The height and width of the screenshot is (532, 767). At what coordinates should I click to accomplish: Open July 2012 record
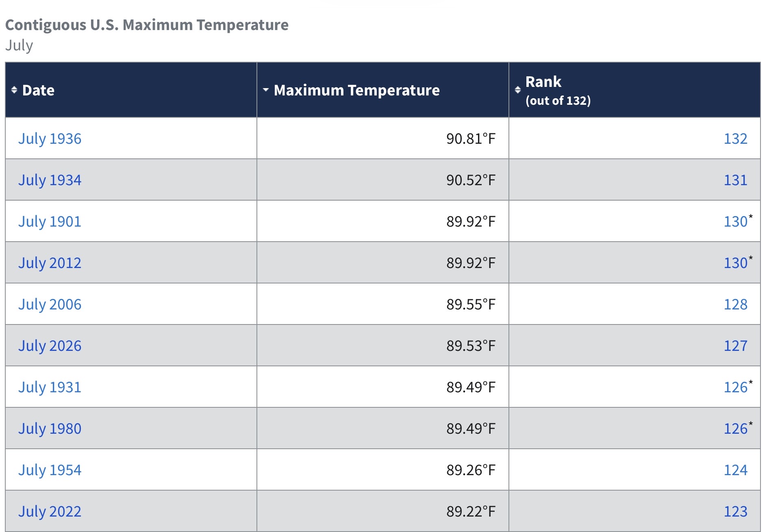tap(50, 263)
